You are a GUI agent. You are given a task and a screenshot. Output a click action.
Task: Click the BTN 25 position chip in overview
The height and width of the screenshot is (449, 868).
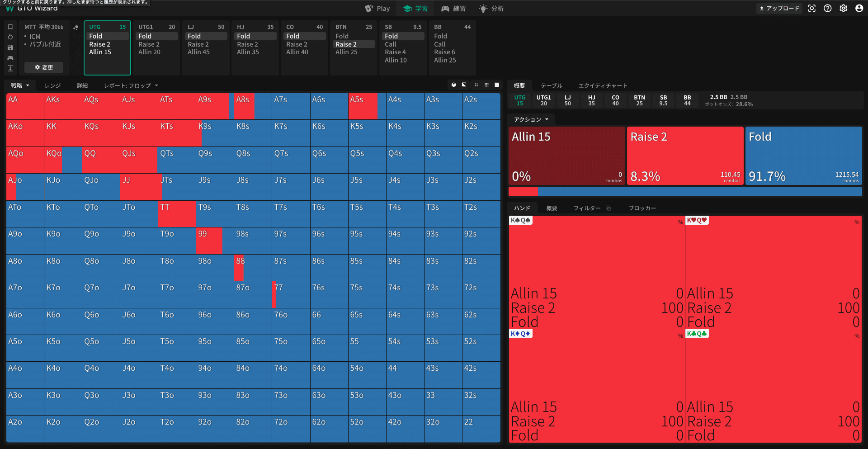click(x=639, y=100)
